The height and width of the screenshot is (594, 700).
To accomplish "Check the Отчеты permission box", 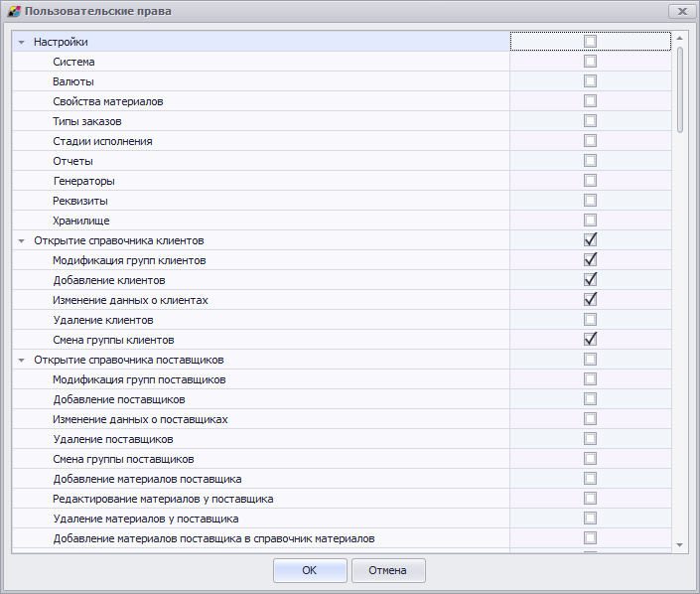I will coord(590,161).
